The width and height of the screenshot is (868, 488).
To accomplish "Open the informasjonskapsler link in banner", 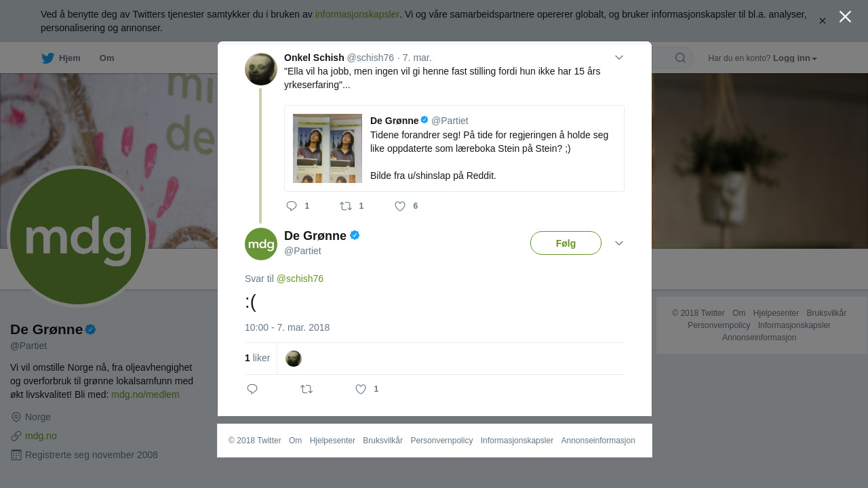I will click(x=357, y=14).
